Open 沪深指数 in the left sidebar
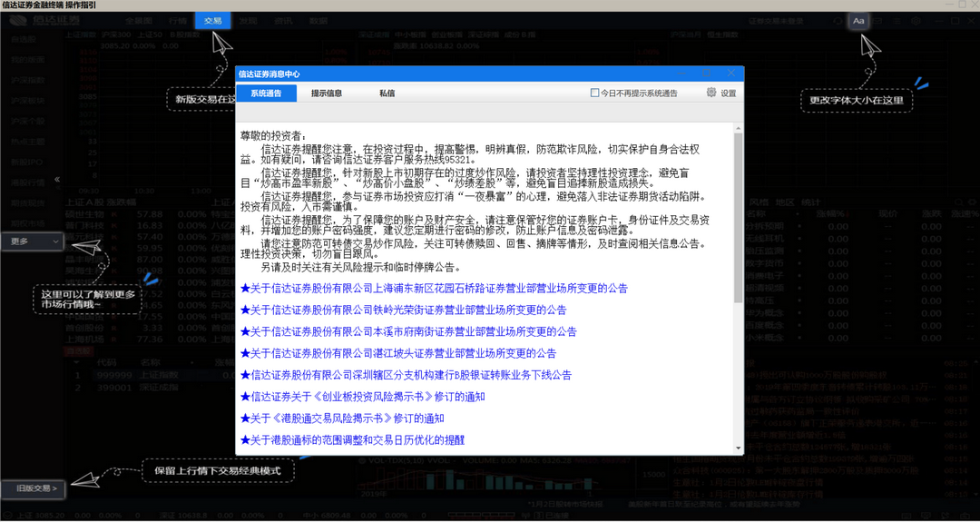This screenshot has width=980, height=522. [27, 80]
